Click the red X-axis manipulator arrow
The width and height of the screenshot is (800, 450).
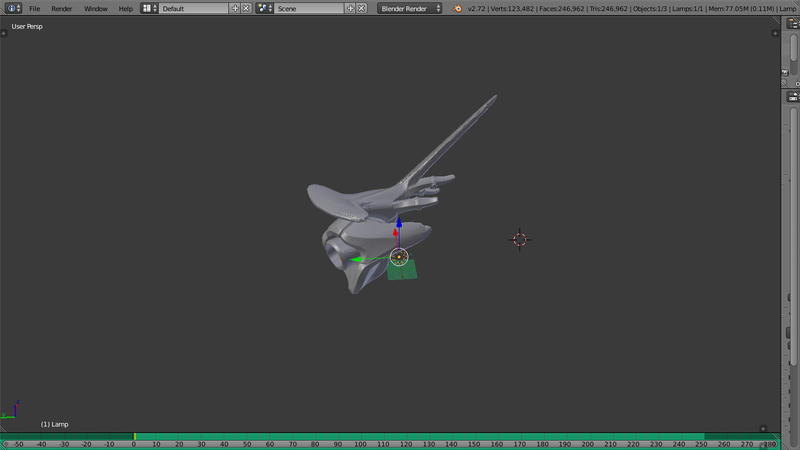point(395,233)
